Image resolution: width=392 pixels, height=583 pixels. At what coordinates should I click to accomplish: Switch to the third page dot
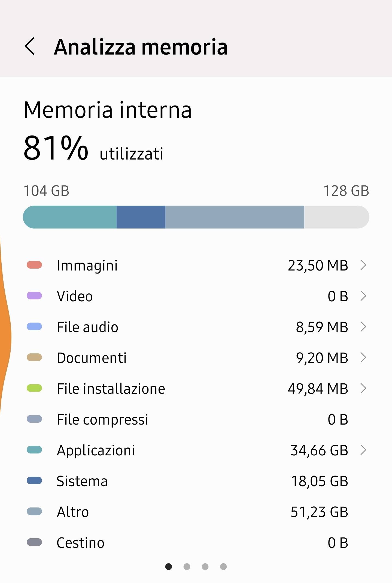[x=205, y=567]
